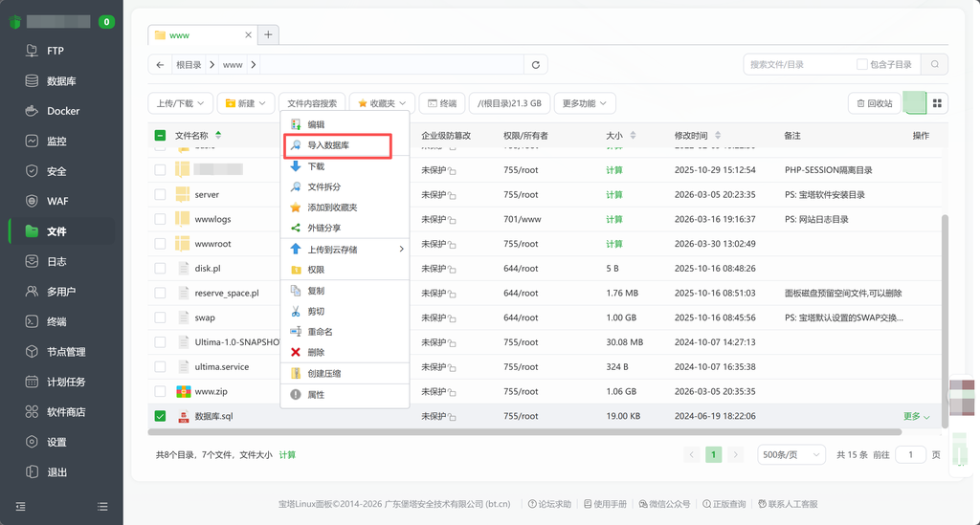Check the swap file checkbox

[160, 317]
